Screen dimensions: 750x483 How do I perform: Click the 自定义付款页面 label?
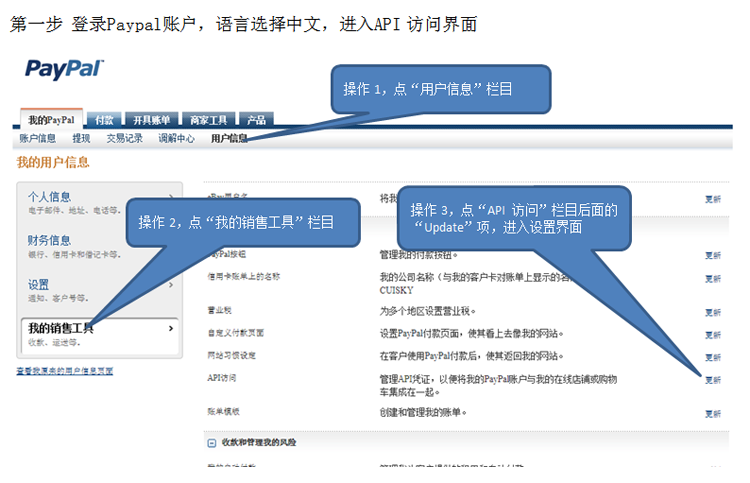pos(235,333)
